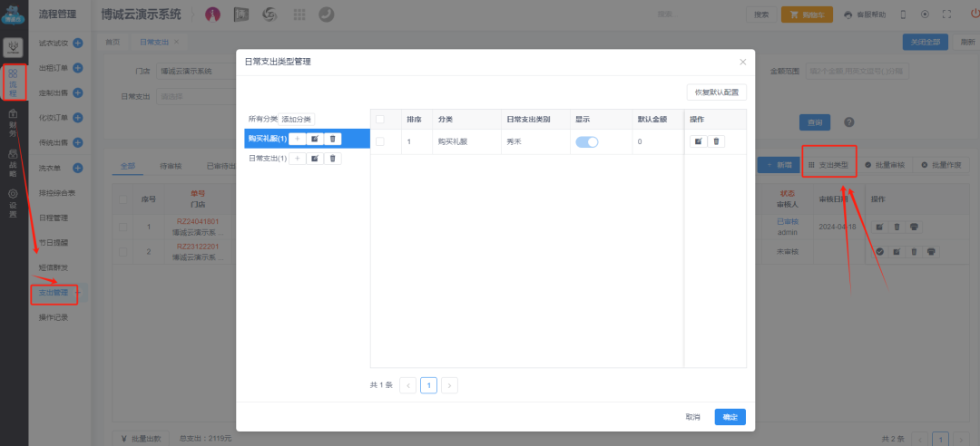
Task: Click the 购物车 cart button
Action: [x=807, y=15]
